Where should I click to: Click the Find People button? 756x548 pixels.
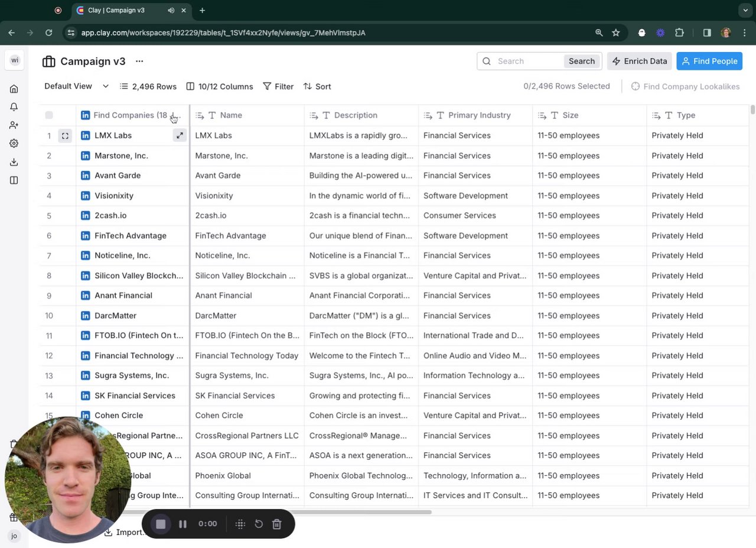709,61
